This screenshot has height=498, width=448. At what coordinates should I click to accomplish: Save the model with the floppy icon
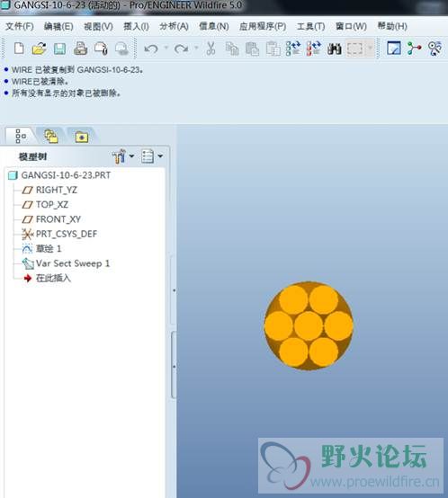59,49
